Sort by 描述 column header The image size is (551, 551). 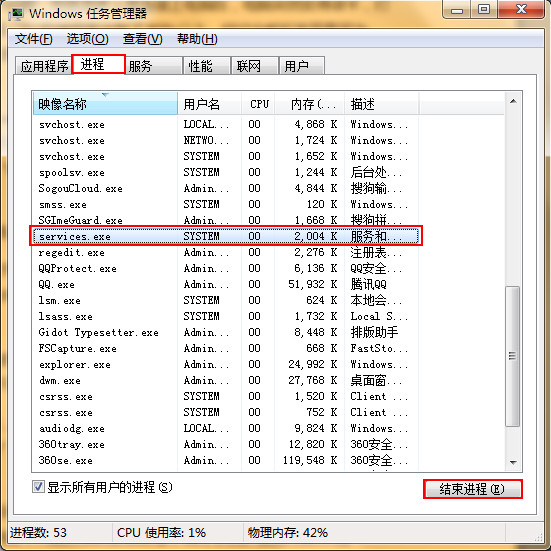tap(382, 104)
